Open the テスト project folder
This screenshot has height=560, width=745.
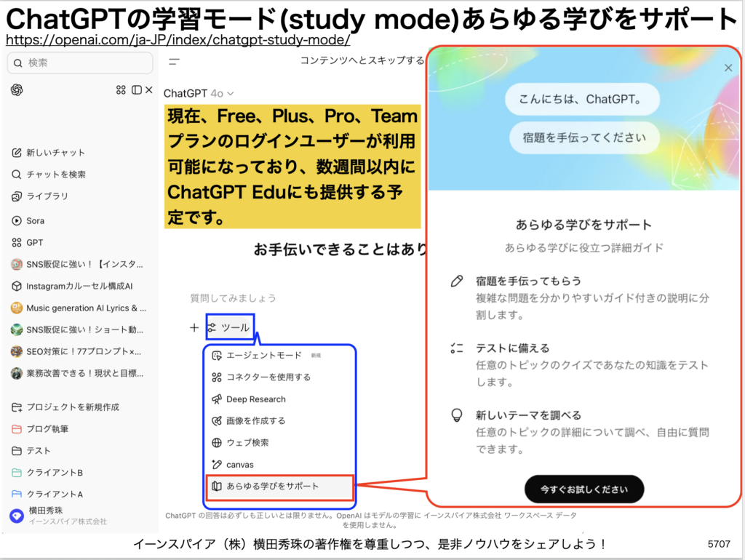click(x=31, y=451)
